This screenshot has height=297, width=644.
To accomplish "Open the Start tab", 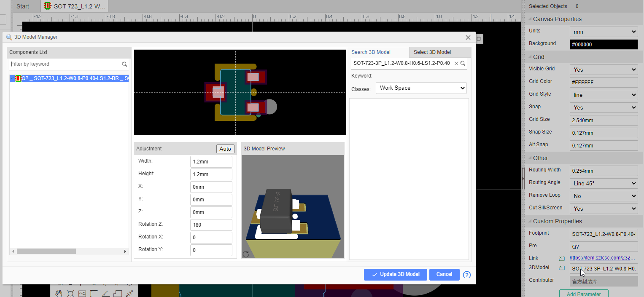I will click(23, 6).
